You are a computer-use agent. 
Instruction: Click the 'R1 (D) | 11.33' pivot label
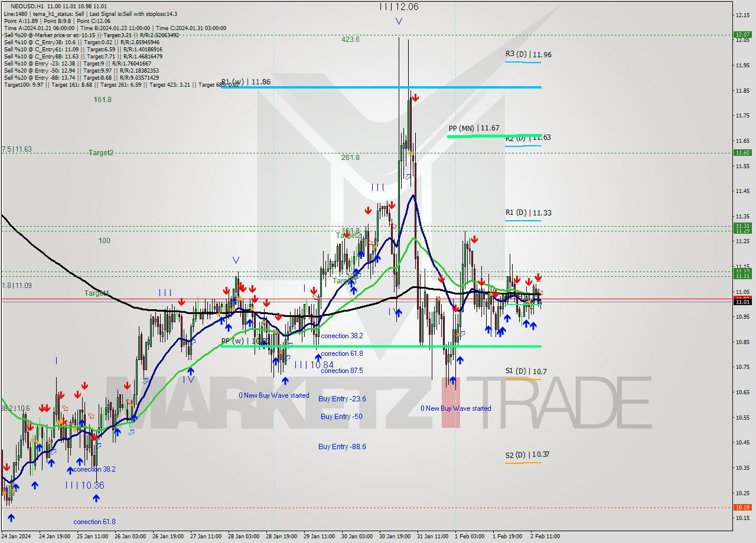(x=528, y=212)
